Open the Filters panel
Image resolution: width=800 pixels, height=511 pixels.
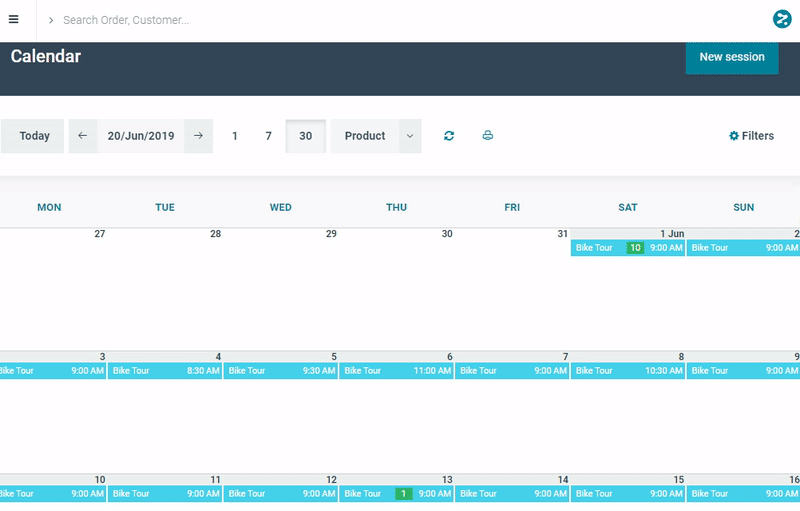click(x=752, y=136)
